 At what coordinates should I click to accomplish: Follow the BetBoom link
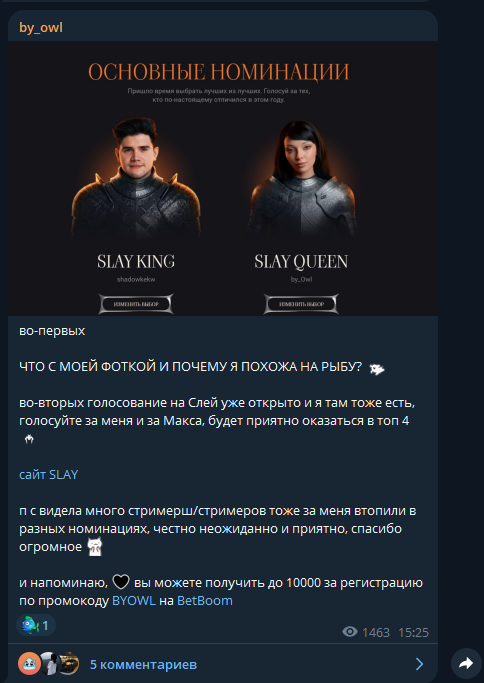(205, 601)
